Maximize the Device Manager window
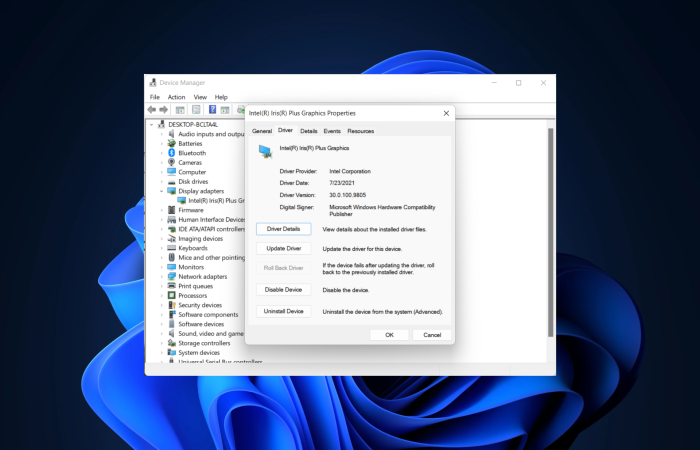 (518, 83)
